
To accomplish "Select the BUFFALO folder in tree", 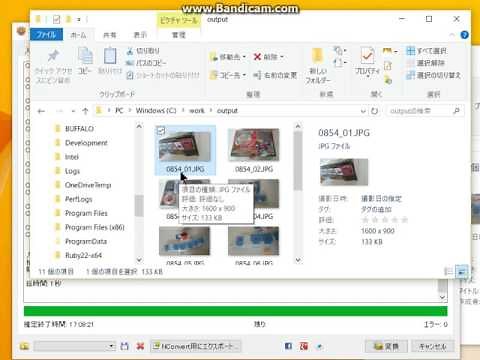I will (79, 129).
